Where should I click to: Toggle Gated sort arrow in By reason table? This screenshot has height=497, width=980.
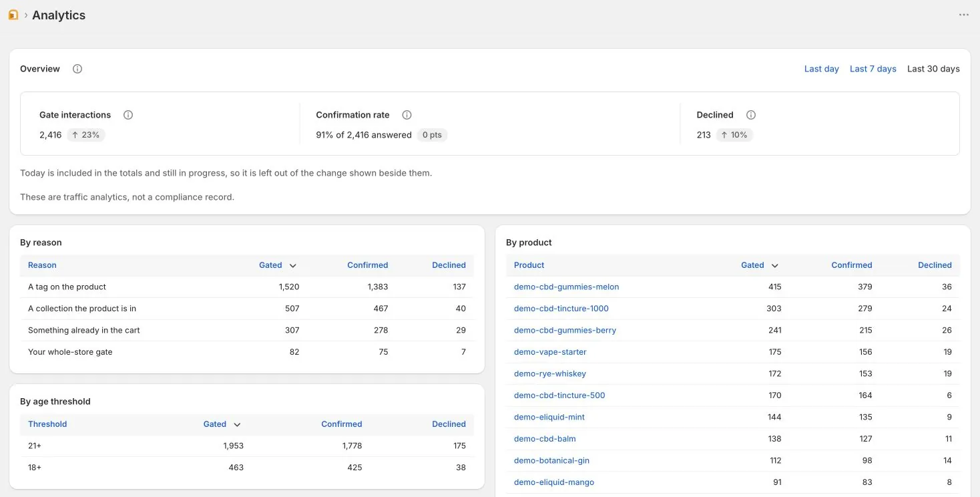coord(292,266)
